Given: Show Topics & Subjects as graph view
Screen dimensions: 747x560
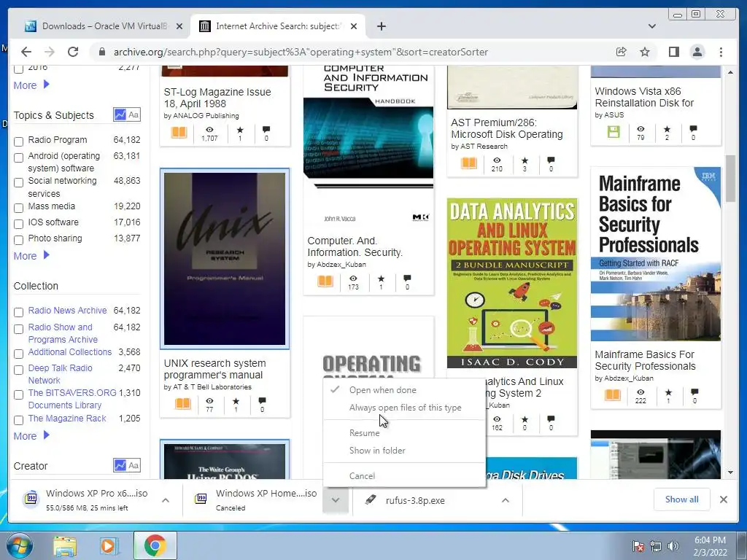Looking at the screenshot, I should [120, 114].
